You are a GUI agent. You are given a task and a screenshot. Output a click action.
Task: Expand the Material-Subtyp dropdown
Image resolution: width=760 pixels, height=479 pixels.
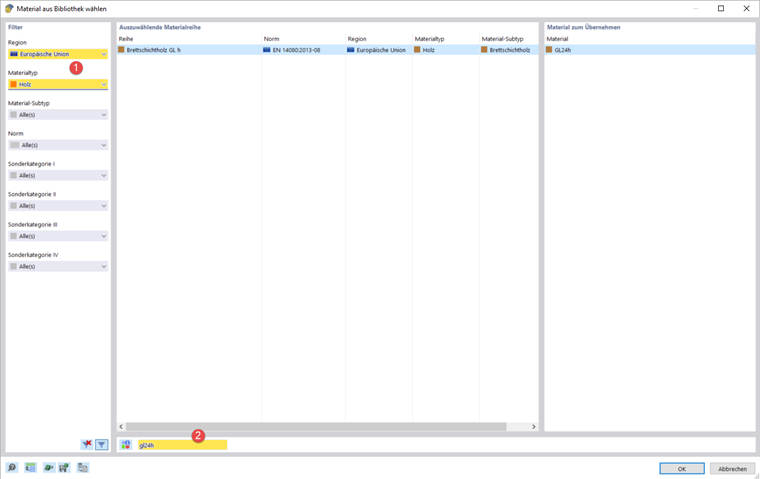(x=58, y=115)
